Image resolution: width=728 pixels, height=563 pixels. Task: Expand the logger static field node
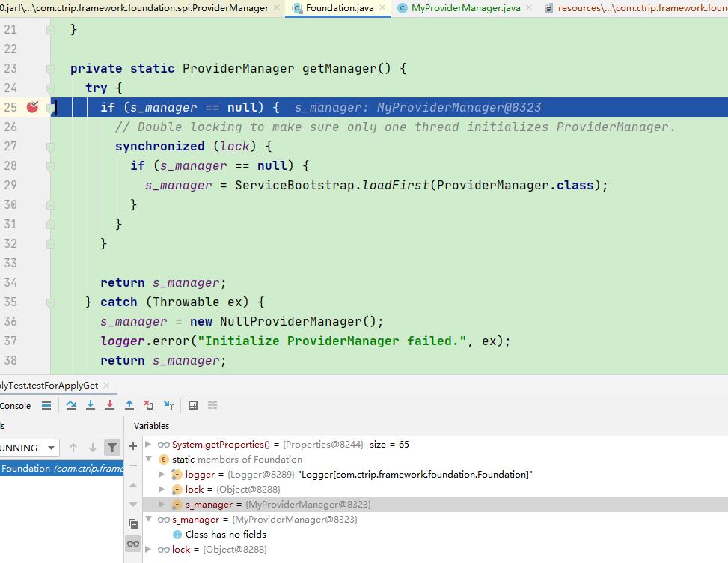pyautogui.click(x=162, y=475)
